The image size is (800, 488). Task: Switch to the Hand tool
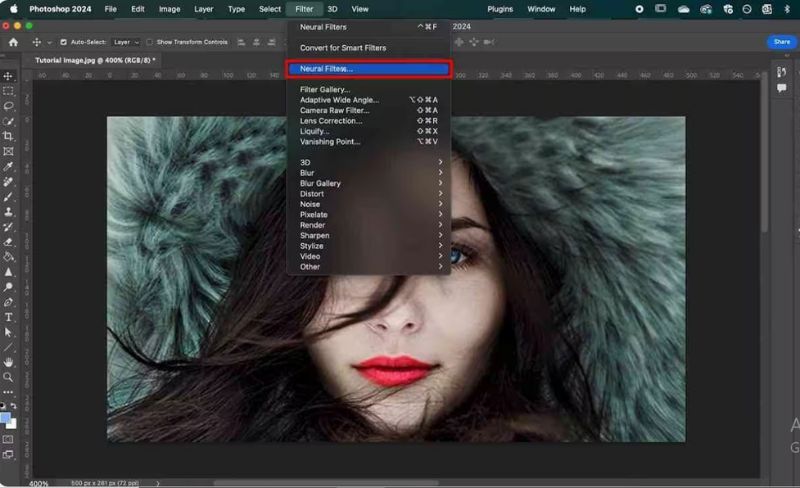tap(8, 362)
